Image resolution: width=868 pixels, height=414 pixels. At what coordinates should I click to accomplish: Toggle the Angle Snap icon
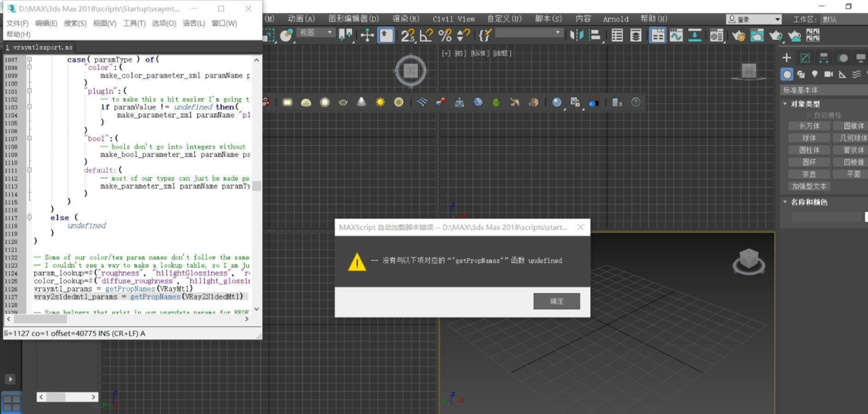tap(426, 36)
